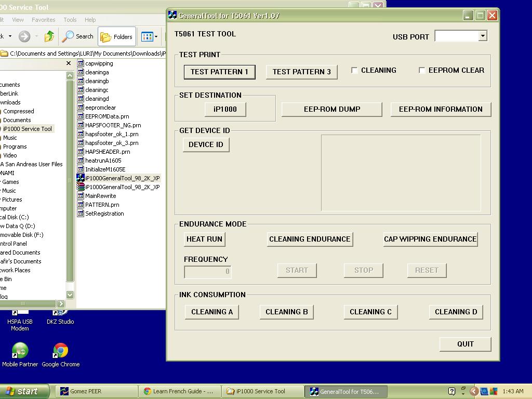The image size is (532, 399).
Task: Launch Google Chrome from the desktop
Action: 60,351
